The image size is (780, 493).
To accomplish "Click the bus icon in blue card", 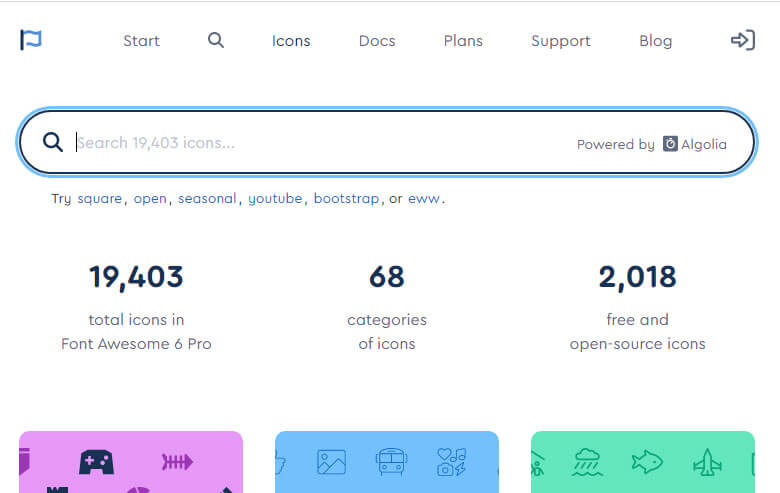I will (390, 462).
